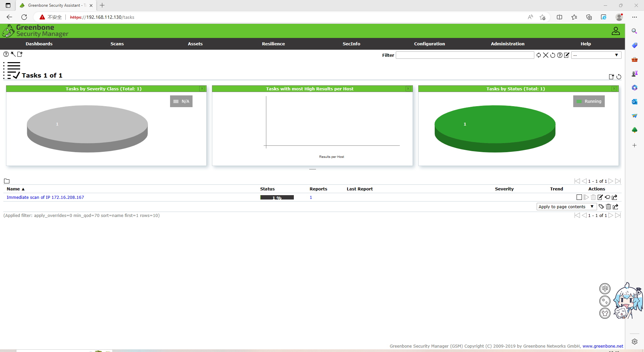Click the folder icon above the Name column

7,181
